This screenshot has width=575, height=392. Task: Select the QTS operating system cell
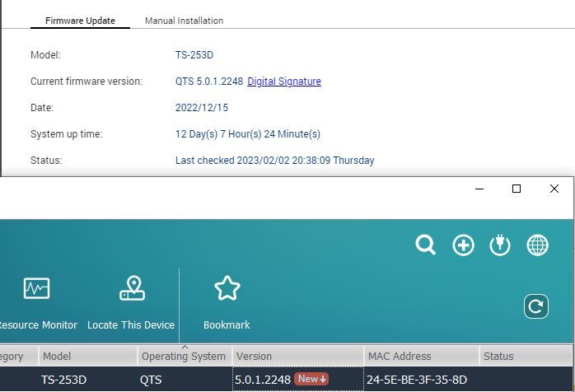[151, 380]
